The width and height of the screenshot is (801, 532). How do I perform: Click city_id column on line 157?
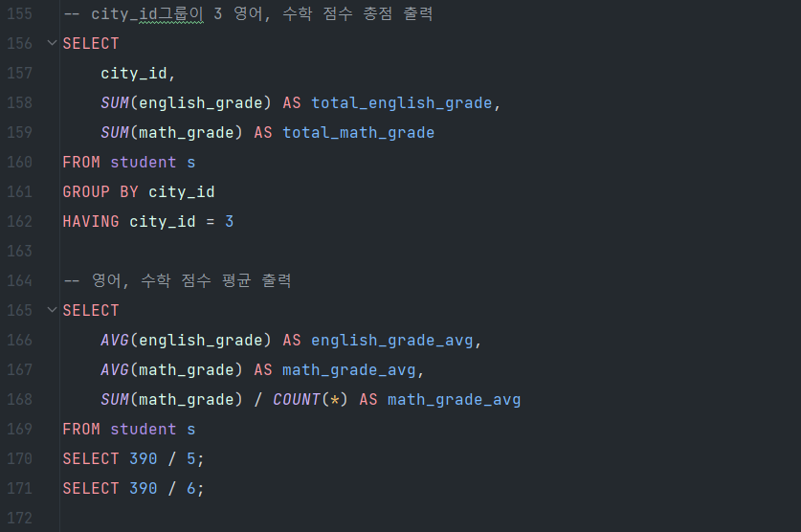point(134,74)
